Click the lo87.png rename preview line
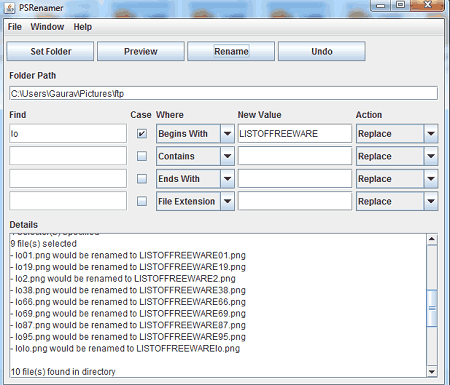The height and width of the screenshot is (385, 450). (128, 325)
